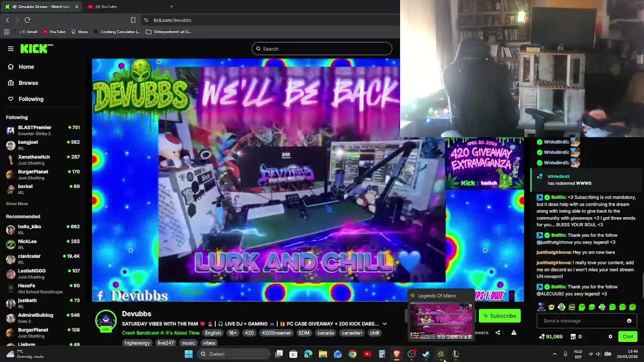Screen dimensions: 644x362
Task: Open Steam from the taskbar
Action: (x=426, y=354)
